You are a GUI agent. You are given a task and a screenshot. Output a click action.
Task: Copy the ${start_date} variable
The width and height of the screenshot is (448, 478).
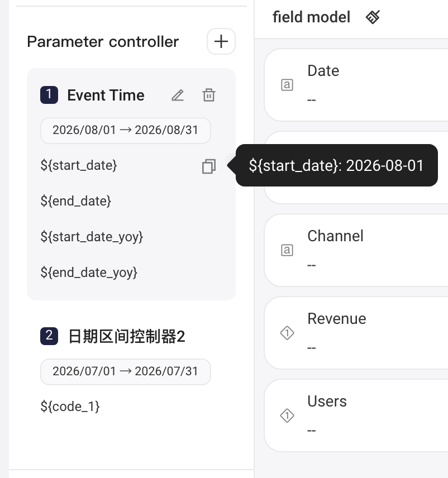click(209, 166)
